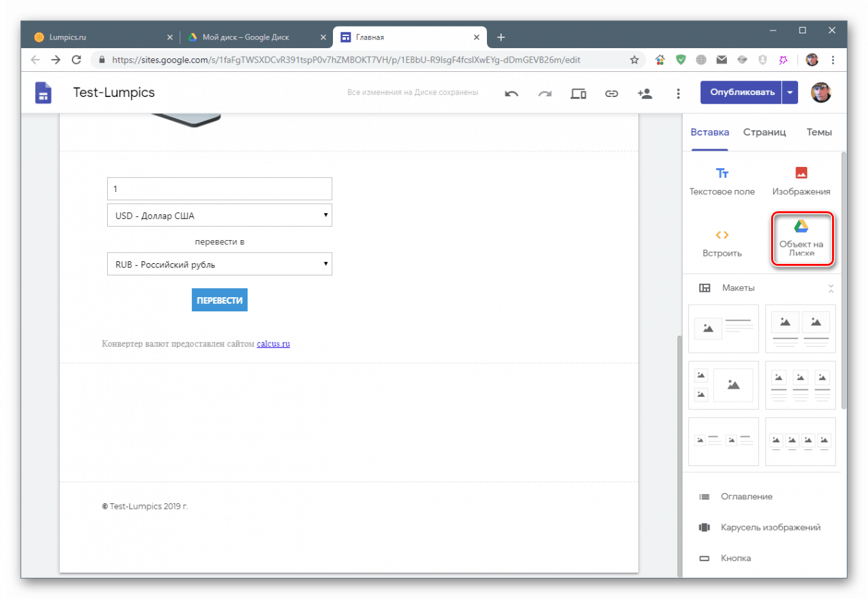
Task: Open the share with others dialog
Action: [645, 94]
